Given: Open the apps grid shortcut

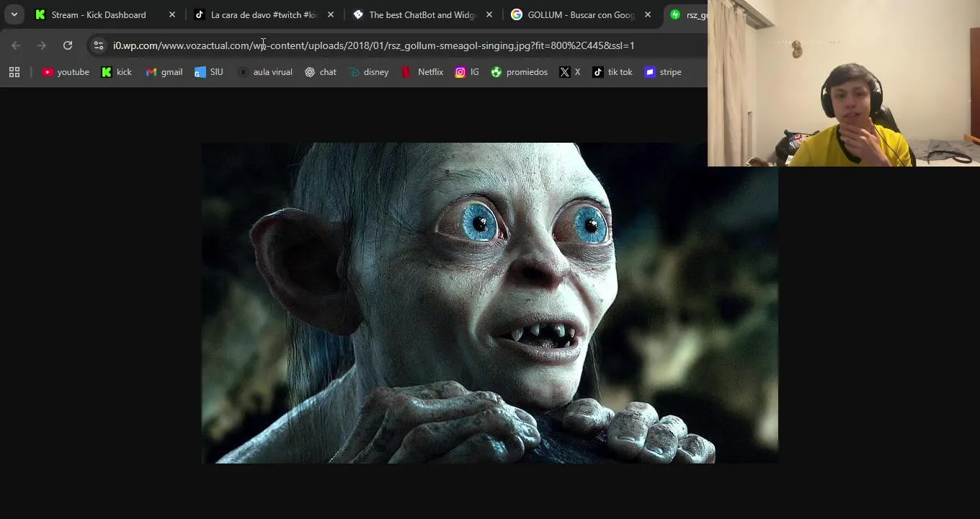Looking at the screenshot, I should tap(14, 72).
